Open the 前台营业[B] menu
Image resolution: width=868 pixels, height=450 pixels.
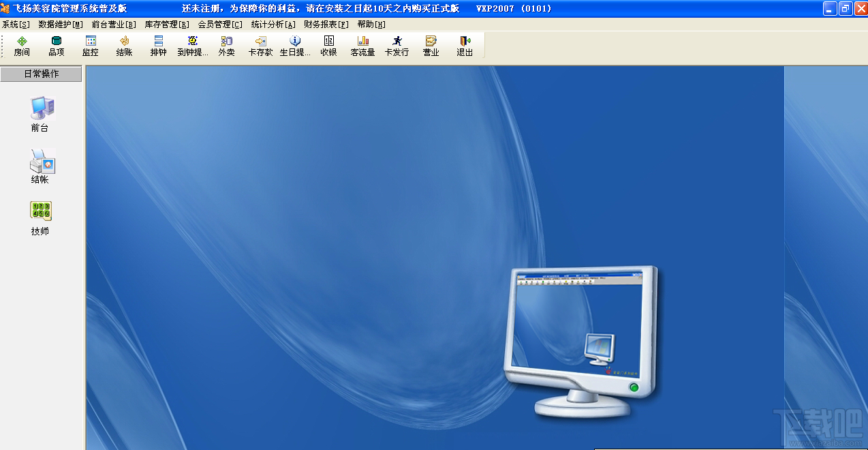114,24
